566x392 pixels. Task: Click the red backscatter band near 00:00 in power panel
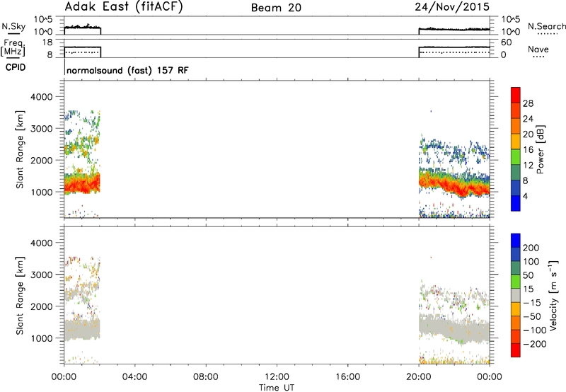pyautogui.click(x=82, y=185)
